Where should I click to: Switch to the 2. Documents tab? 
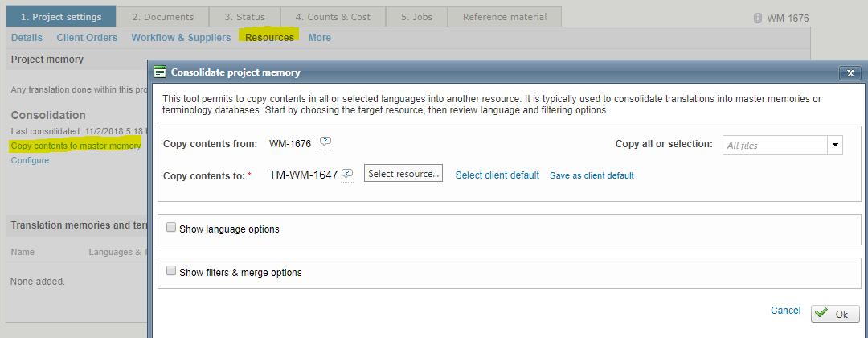click(x=162, y=17)
